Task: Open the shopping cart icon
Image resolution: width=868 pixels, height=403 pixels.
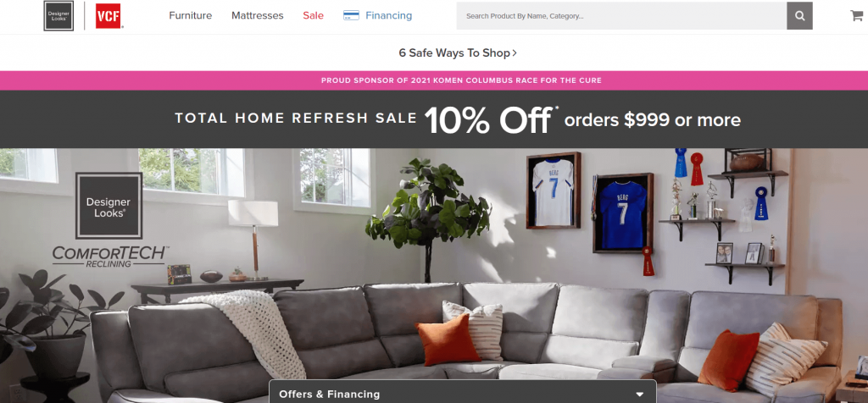Action: [x=856, y=15]
